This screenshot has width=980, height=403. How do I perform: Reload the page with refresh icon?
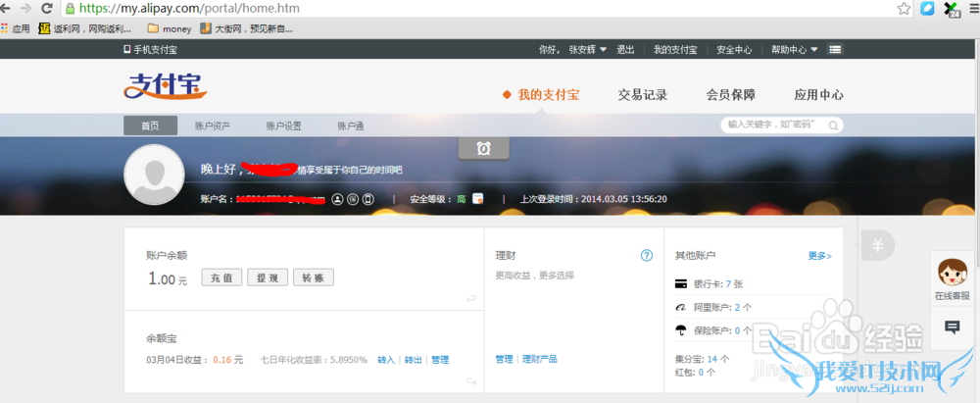coord(46,8)
